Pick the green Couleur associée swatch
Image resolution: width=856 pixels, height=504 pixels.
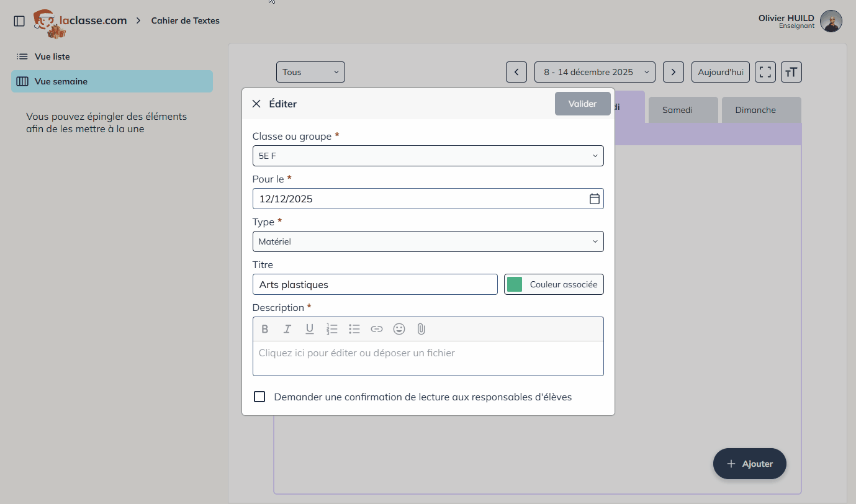515,284
